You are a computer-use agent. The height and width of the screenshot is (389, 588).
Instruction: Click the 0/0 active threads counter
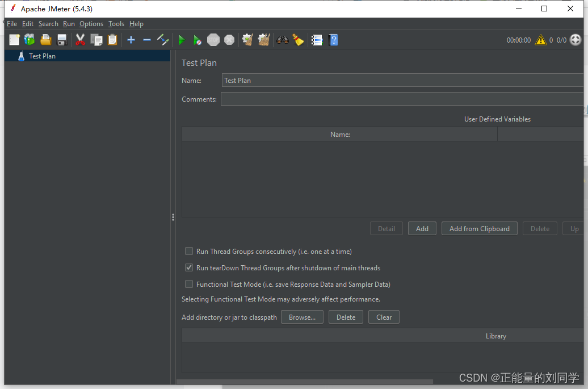(x=561, y=40)
